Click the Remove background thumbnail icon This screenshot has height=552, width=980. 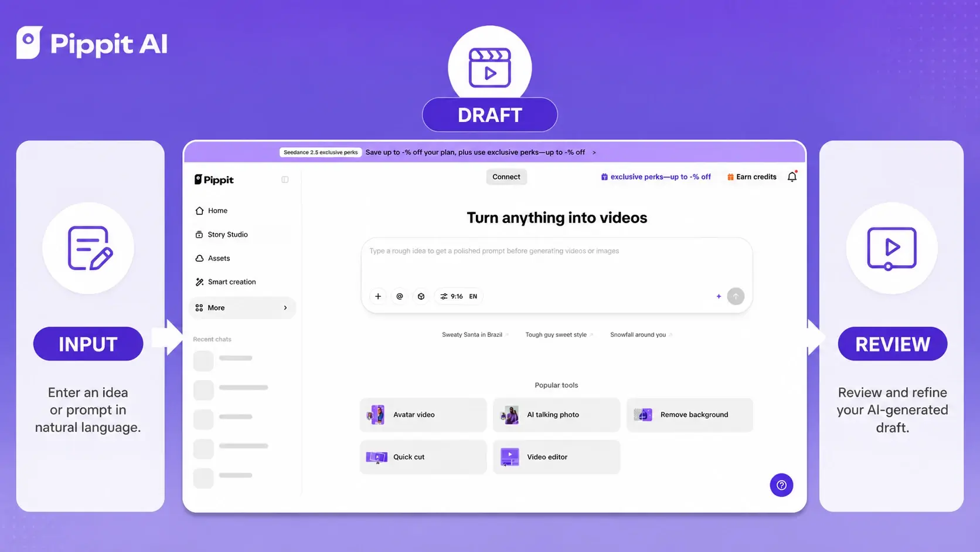[x=643, y=415]
